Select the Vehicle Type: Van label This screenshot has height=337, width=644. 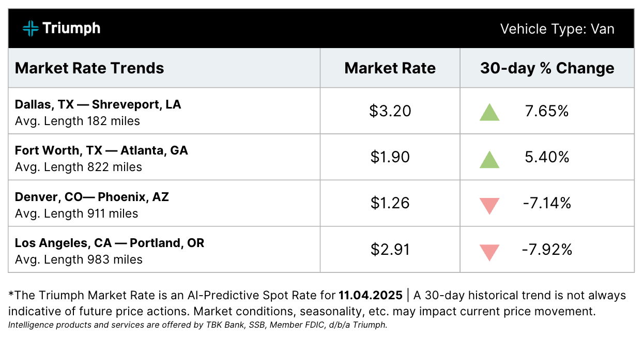point(557,29)
